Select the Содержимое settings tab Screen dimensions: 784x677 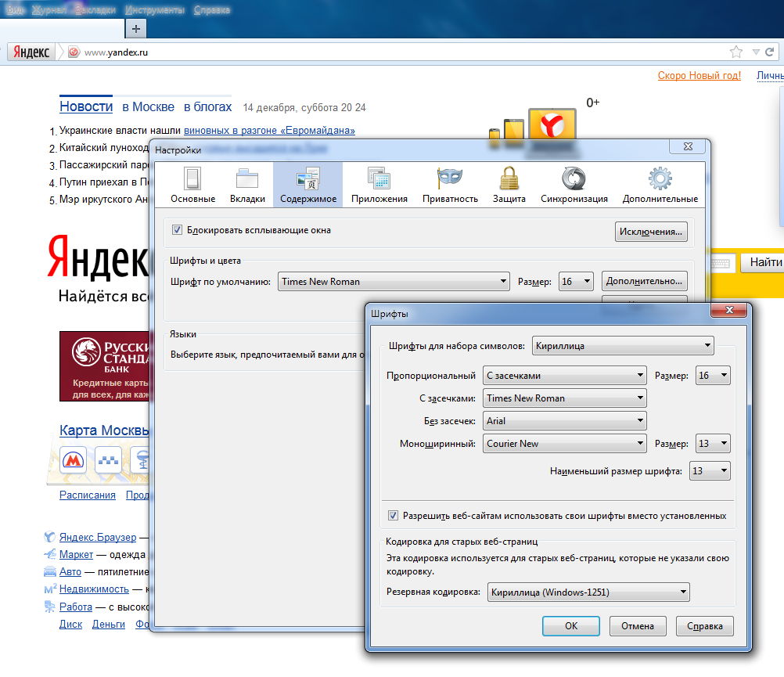pos(308,185)
